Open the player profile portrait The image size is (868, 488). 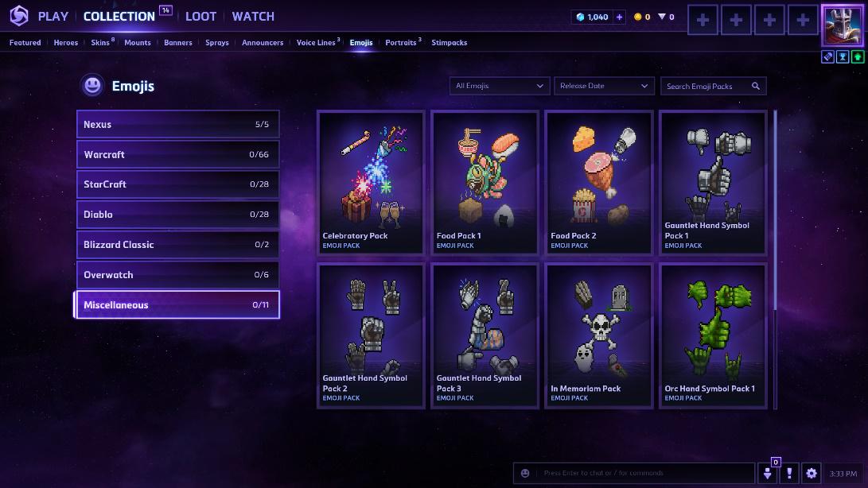click(842, 25)
